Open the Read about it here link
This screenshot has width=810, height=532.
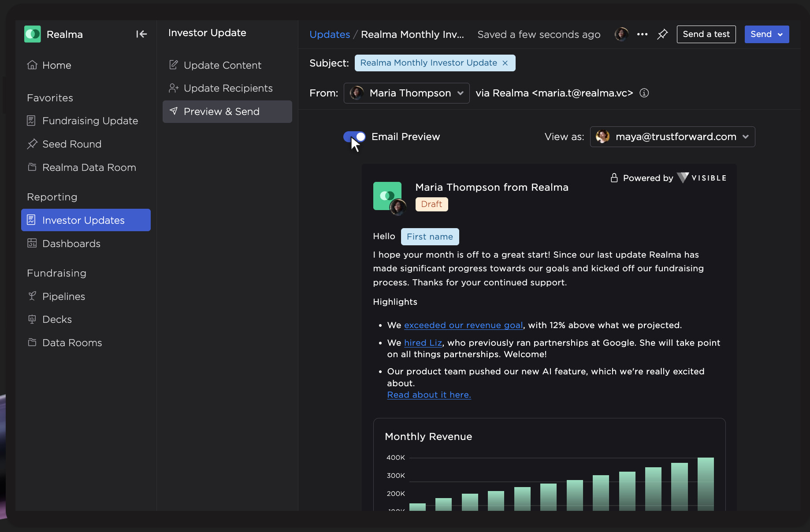[429, 395]
